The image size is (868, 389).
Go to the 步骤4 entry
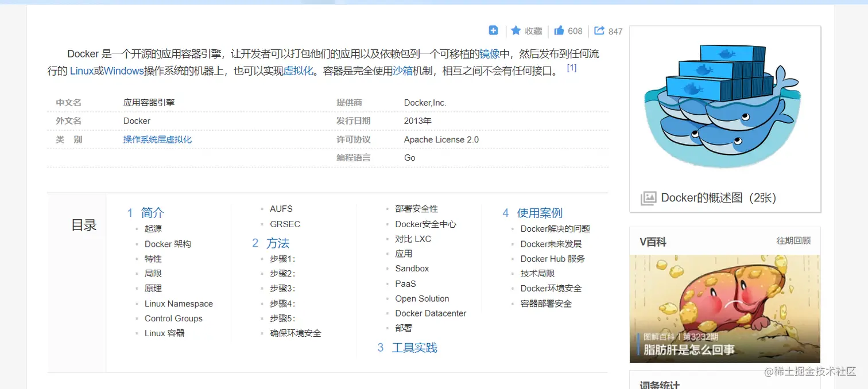(282, 304)
